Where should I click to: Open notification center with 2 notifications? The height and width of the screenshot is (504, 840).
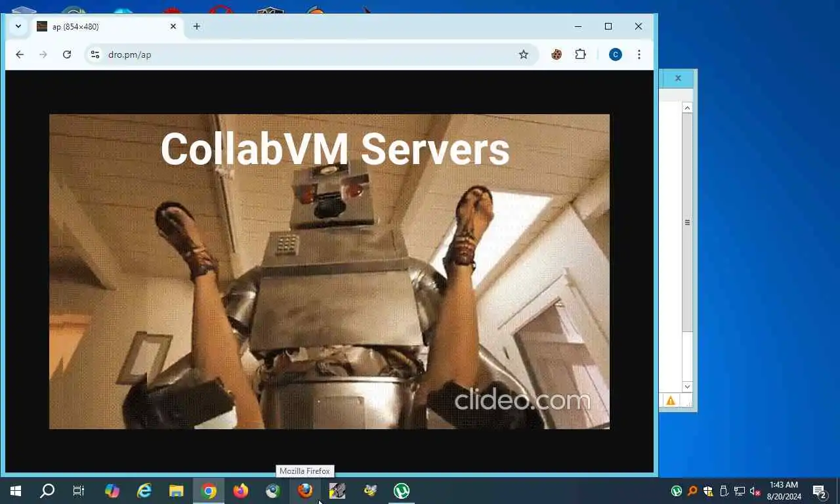coord(819,491)
